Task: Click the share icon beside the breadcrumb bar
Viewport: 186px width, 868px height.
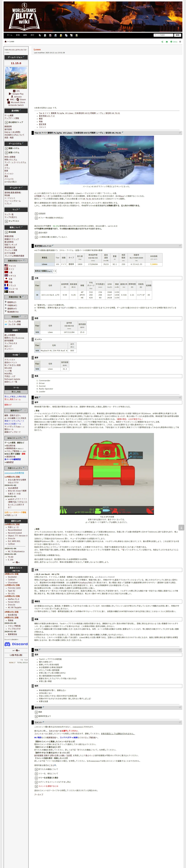Action: 162,42
